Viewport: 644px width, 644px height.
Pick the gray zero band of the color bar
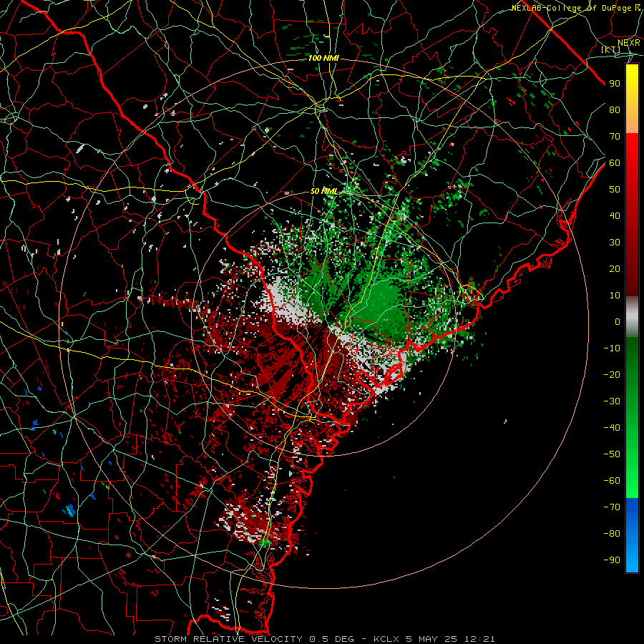632,317
